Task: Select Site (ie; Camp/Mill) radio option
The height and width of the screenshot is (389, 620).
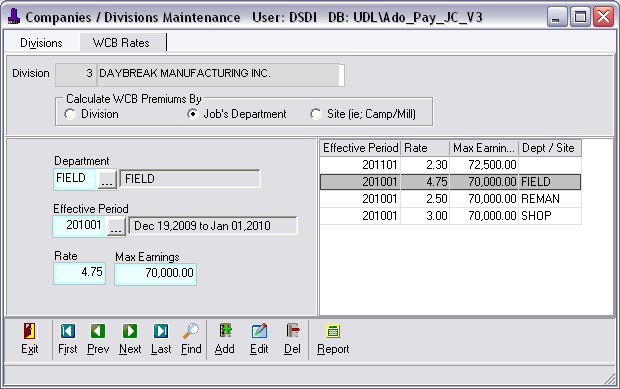Action: point(316,114)
